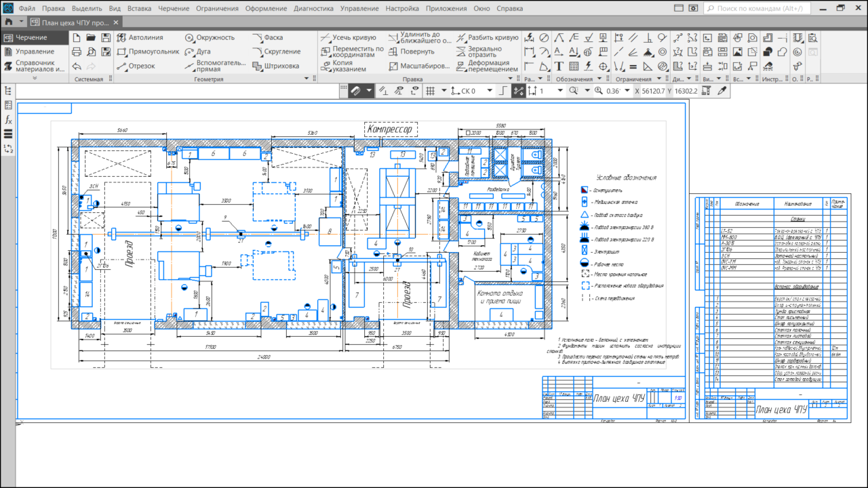Toggle the grid display button
Screen dimensions: 868x488
429,91
